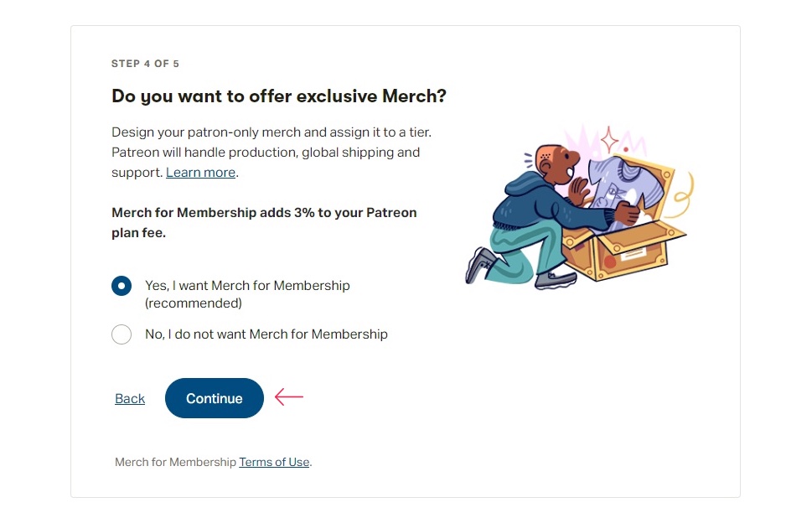The width and height of the screenshot is (812, 518).
Task: Go back via the Back link
Action: point(130,399)
